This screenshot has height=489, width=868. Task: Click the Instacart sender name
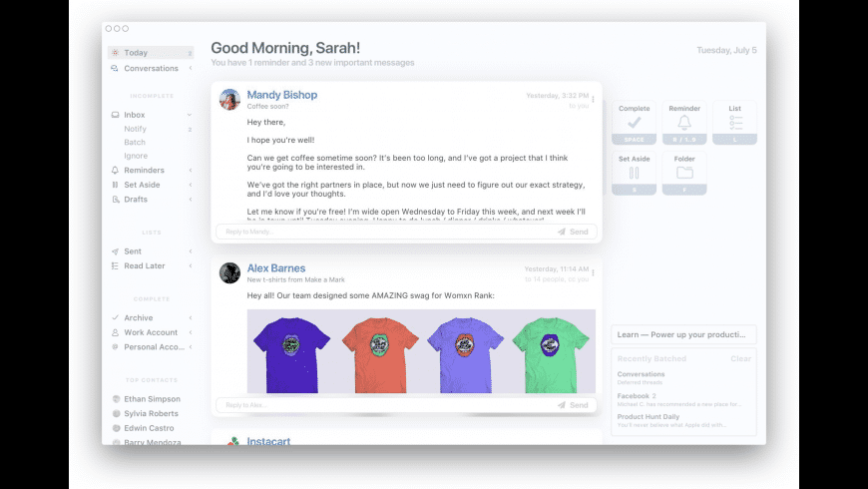pos(268,441)
